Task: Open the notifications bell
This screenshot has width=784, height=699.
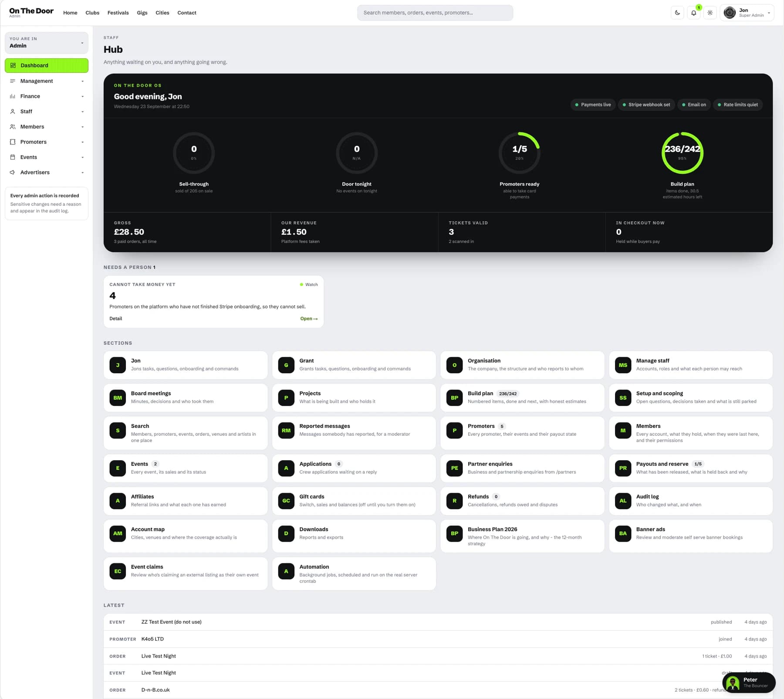Action: [694, 13]
